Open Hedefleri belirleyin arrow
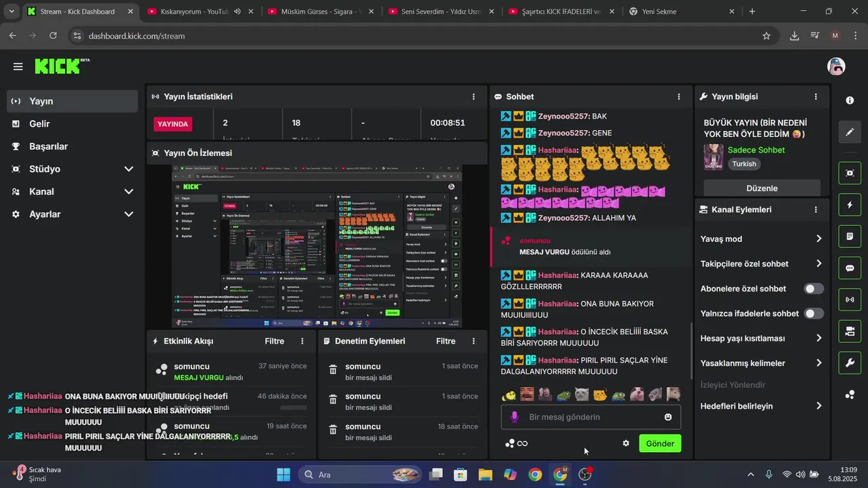 click(818, 406)
